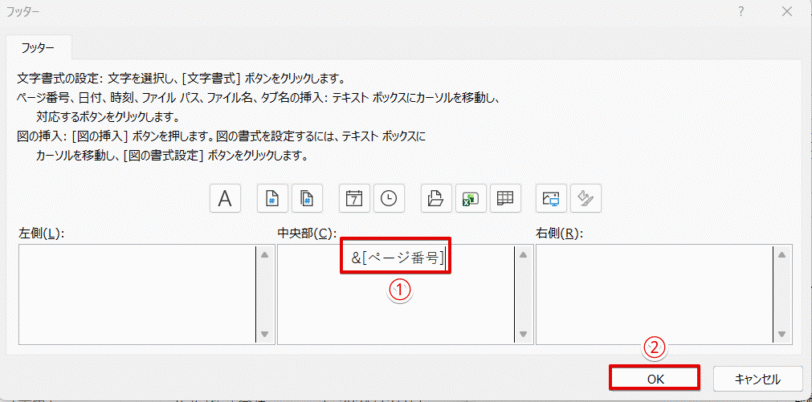Image resolution: width=812 pixels, height=402 pixels.
Task: Confirm with the OK button
Action: pyautogui.click(x=655, y=379)
